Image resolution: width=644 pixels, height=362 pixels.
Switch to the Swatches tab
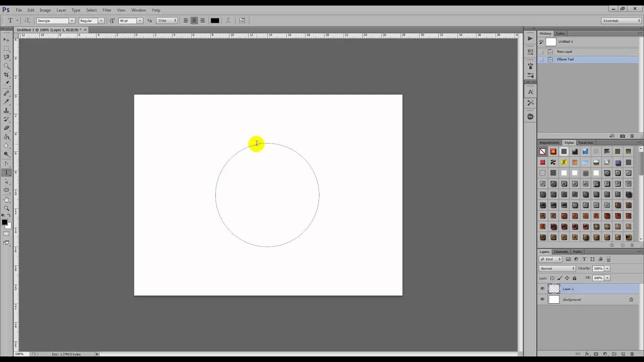coord(586,142)
